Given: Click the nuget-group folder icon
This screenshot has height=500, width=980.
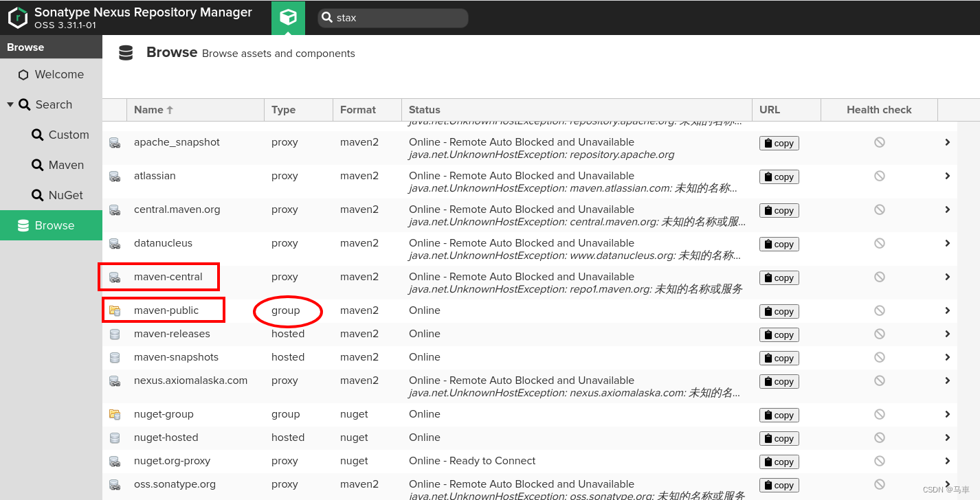Looking at the screenshot, I should click(x=114, y=414).
